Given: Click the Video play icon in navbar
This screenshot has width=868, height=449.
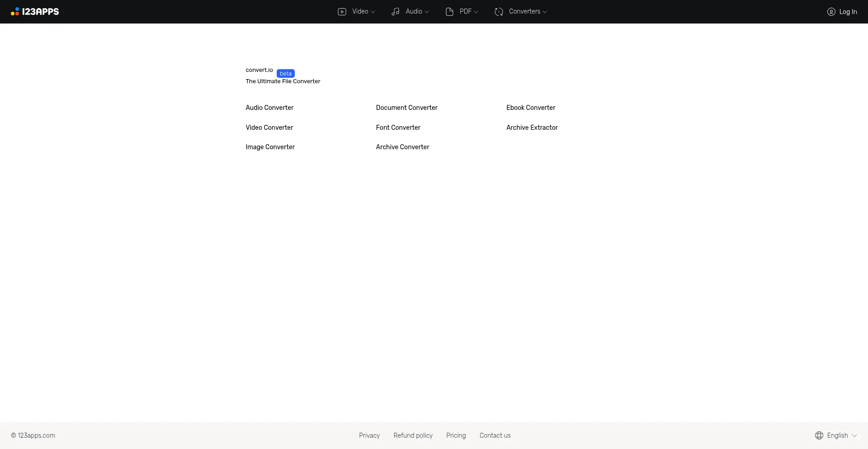Looking at the screenshot, I should [x=341, y=11].
